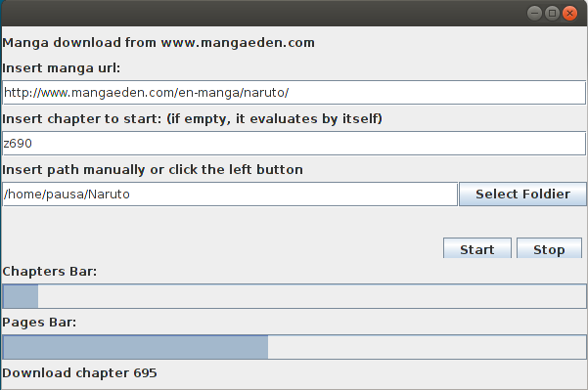Image resolution: width=588 pixels, height=390 pixels.
Task: Open the Select Foldier chooser
Action: [522, 195]
